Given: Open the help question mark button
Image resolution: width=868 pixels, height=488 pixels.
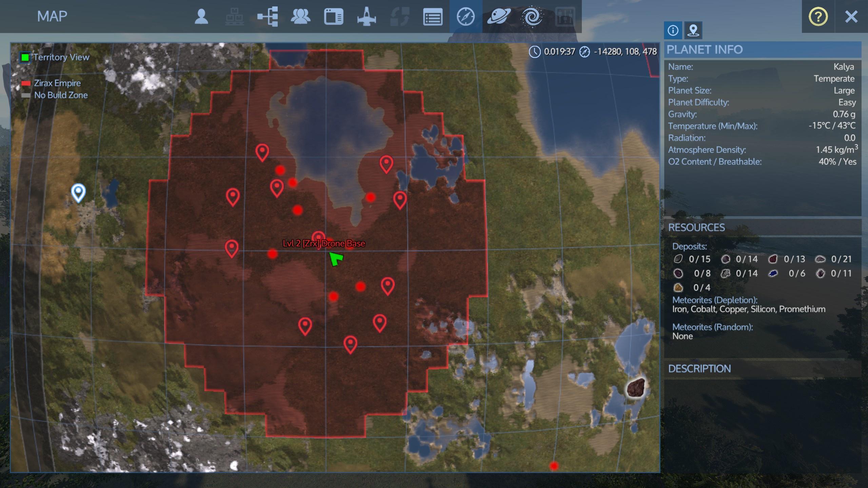Looking at the screenshot, I should coord(818,17).
